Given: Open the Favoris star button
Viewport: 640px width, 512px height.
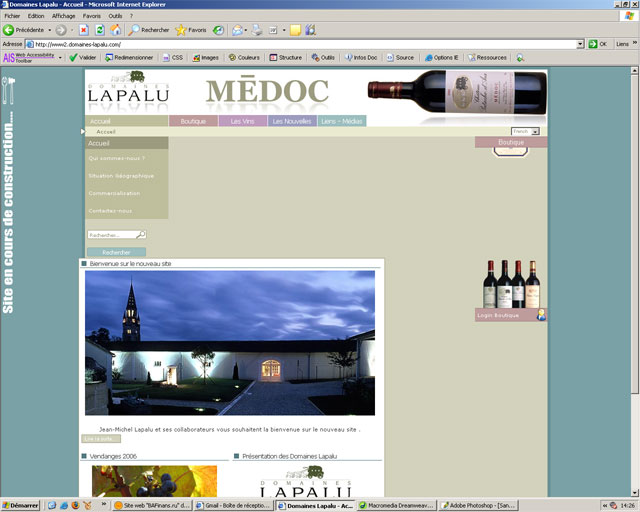Looking at the screenshot, I should point(191,30).
